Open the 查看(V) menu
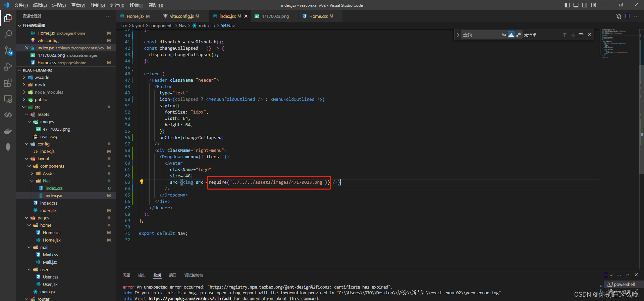The width and height of the screenshot is (644, 301). coord(78,5)
